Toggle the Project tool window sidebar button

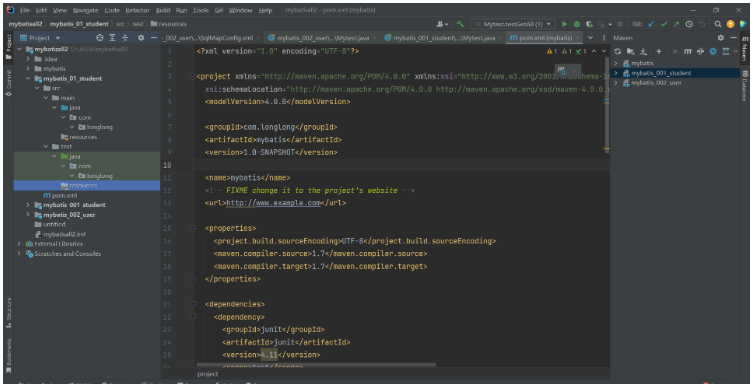point(8,46)
